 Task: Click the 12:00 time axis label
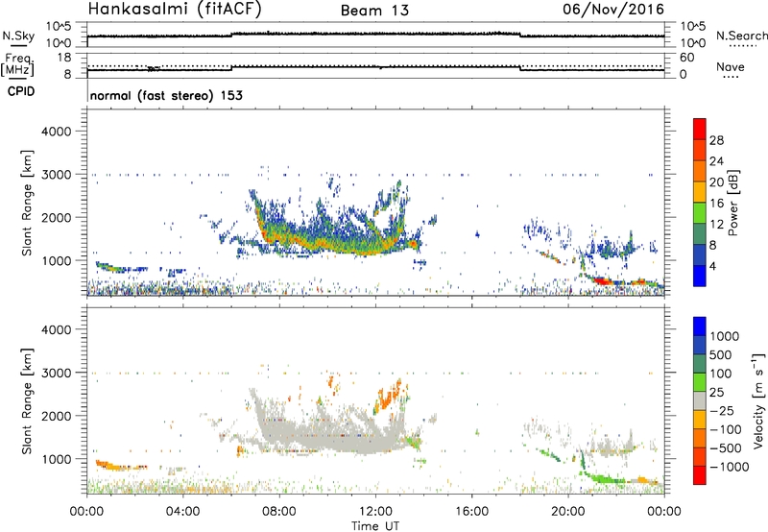click(x=375, y=512)
